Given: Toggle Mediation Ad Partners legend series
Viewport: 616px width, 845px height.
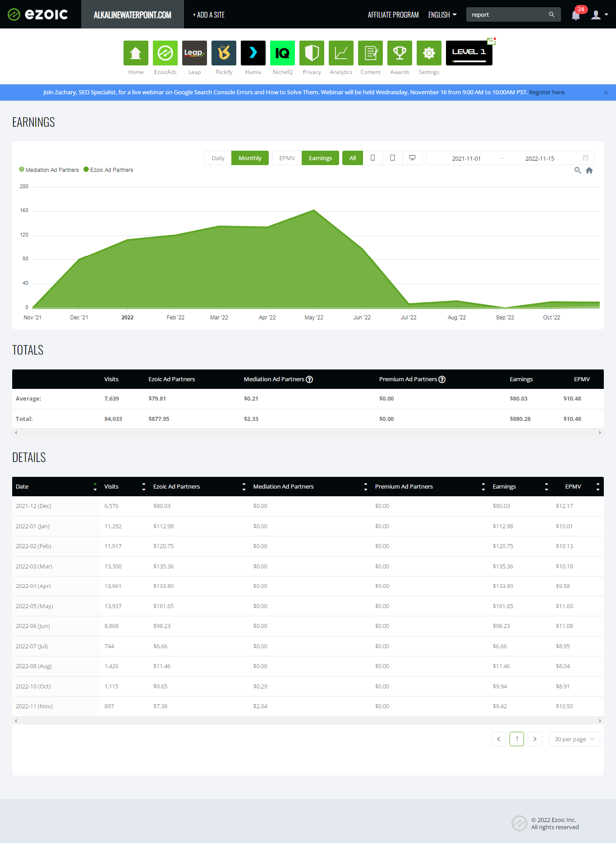Looking at the screenshot, I should [49, 170].
